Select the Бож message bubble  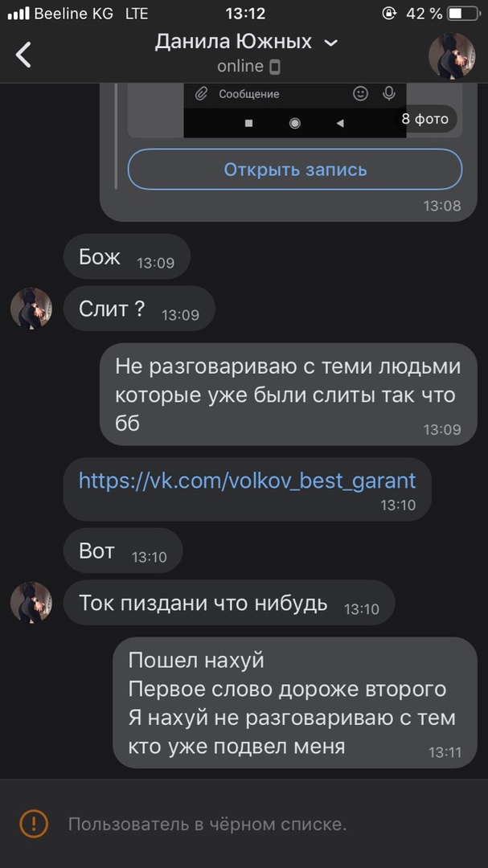tap(127, 256)
